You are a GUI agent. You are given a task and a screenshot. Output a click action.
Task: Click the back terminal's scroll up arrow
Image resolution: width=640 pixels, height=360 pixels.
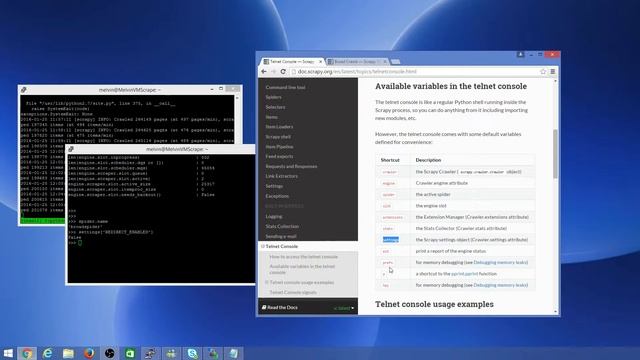pos(237,98)
